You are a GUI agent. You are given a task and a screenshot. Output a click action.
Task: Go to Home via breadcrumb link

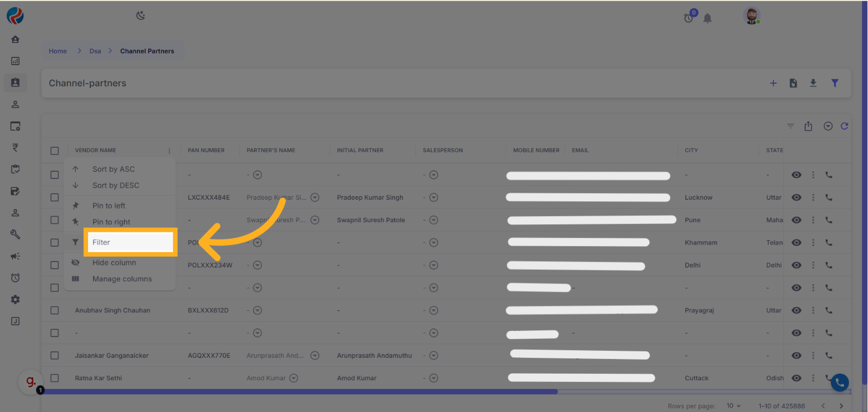(57, 51)
